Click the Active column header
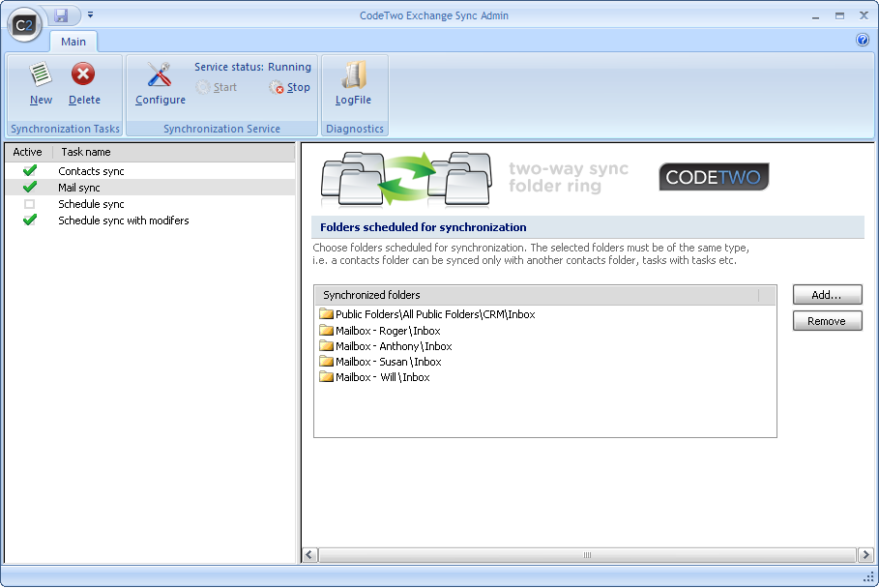This screenshot has width=879, height=588. (28, 152)
